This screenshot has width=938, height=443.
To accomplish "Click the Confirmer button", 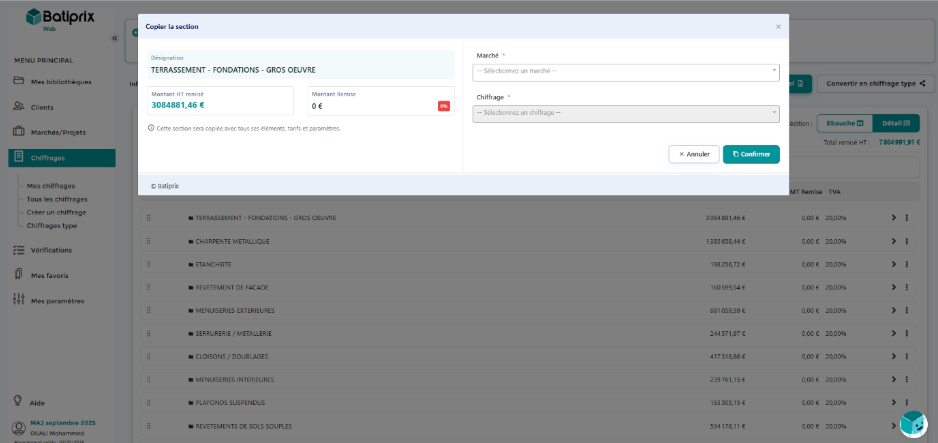I will point(751,154).
